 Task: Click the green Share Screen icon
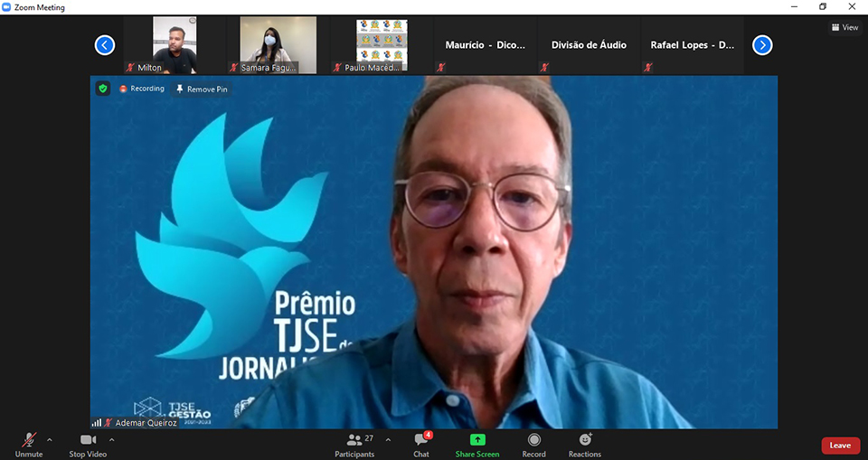(477, 439)
